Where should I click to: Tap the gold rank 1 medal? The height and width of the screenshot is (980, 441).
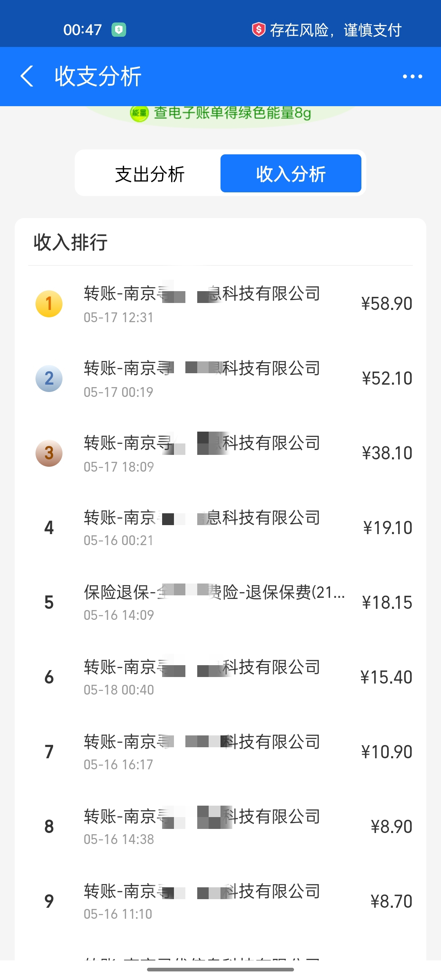[x=49, y=304]
